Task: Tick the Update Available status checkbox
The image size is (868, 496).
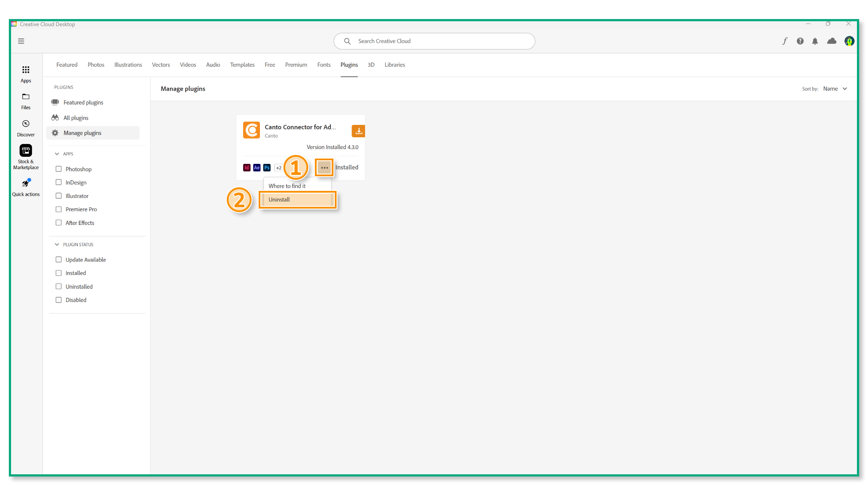Action: click(x=58, y=260)
